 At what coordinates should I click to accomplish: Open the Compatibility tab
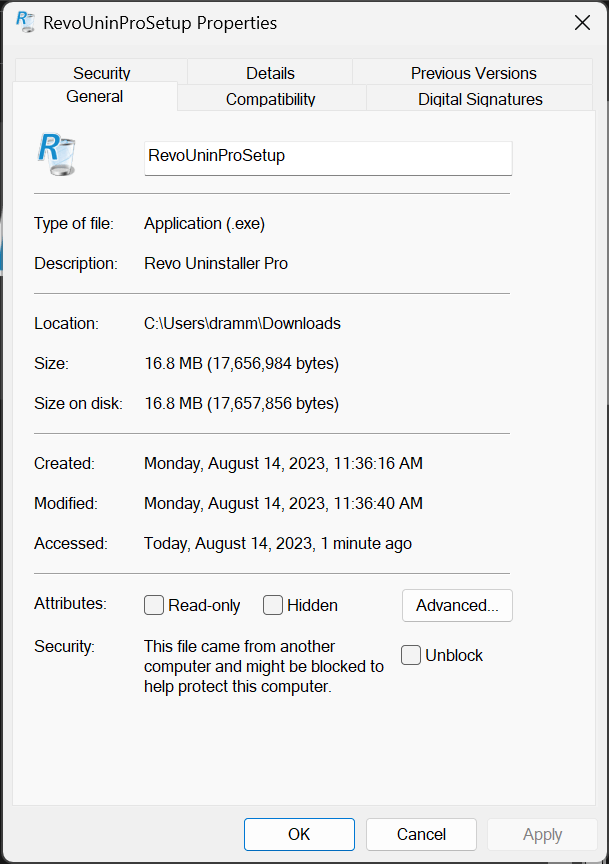click(271, 99)
